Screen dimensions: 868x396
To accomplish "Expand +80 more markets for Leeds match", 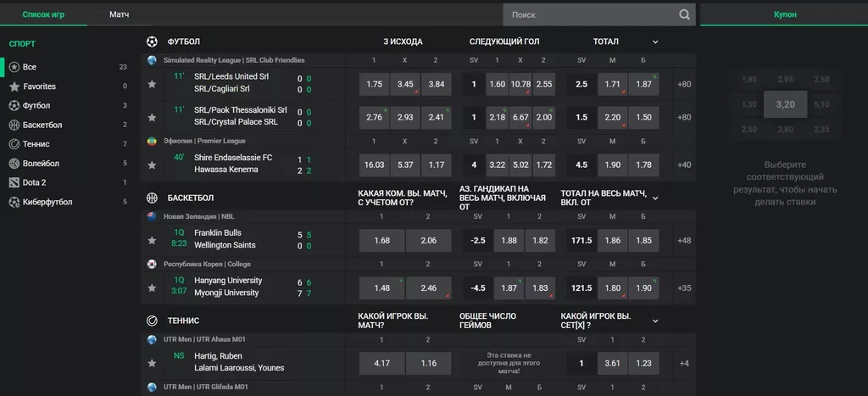I will tap(684, 84).
